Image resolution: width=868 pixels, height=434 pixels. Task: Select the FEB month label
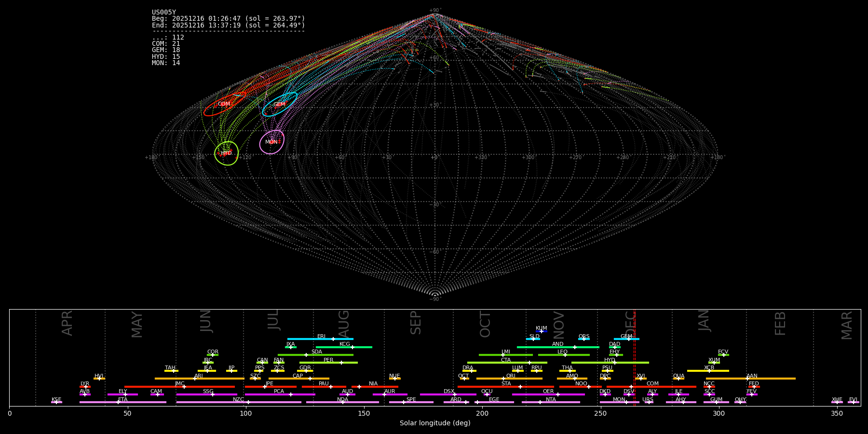[780, 323]
